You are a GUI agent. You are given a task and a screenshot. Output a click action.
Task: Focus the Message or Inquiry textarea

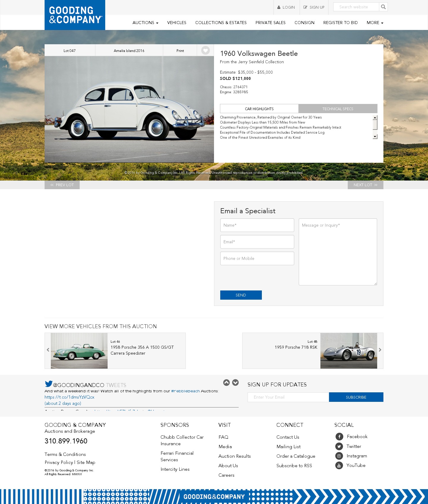(338, 252)
